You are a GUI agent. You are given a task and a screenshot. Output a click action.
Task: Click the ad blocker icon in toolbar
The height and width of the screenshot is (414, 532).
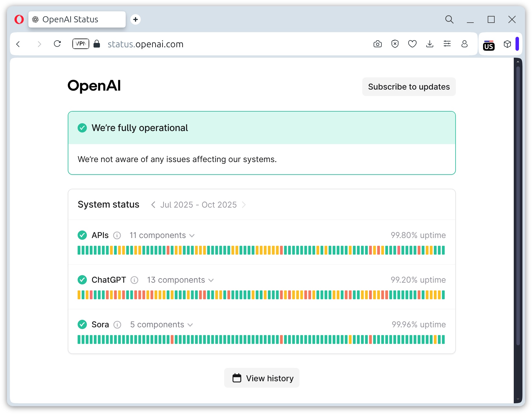pyautogui.click(x=395, y=44)
